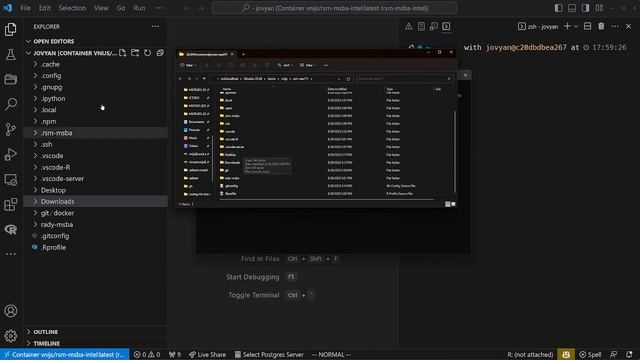Select .Rprofile file in VS Code tree
The image size is (640, 360).
point(96,247)
